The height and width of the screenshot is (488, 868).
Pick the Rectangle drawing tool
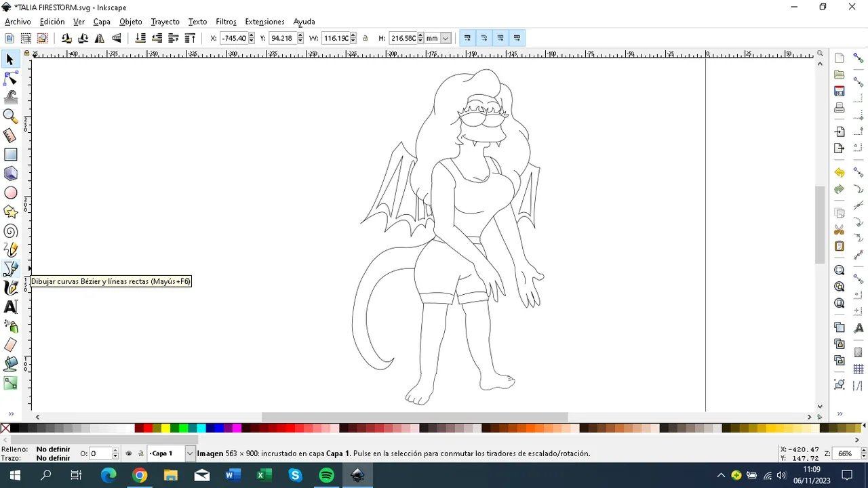point(10,155)
